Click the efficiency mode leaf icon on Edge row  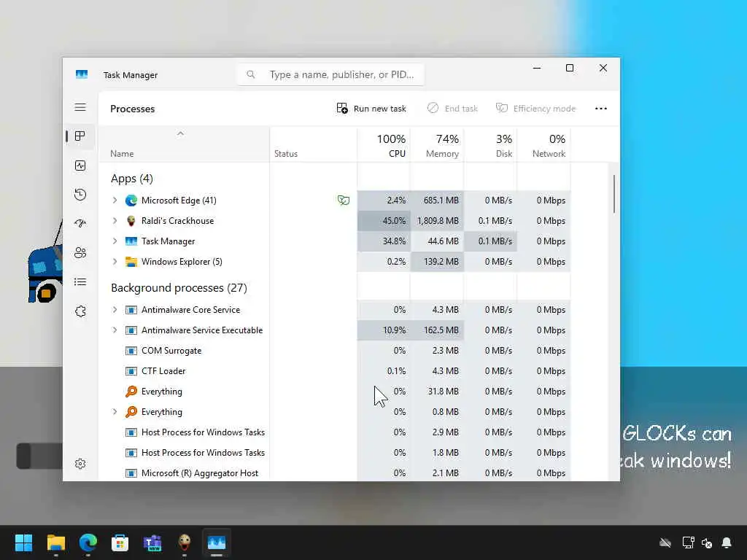[344, 201]
